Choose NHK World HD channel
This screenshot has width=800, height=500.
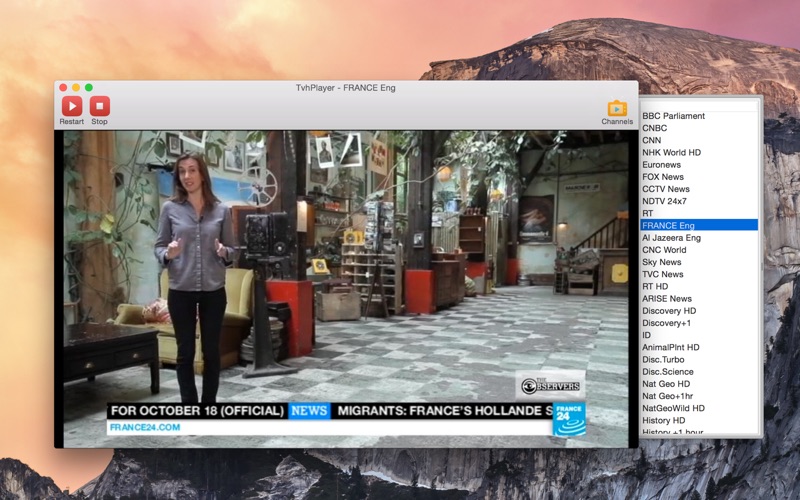pos(699,153)
